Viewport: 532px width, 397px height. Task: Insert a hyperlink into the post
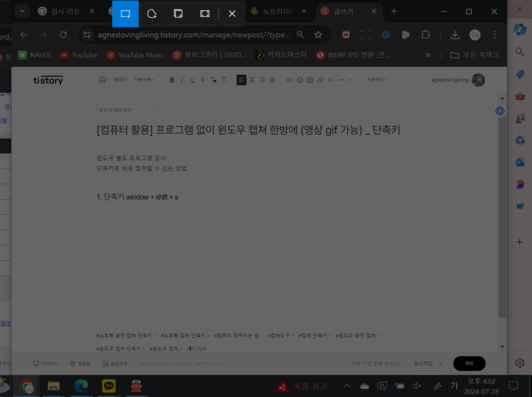320,80
